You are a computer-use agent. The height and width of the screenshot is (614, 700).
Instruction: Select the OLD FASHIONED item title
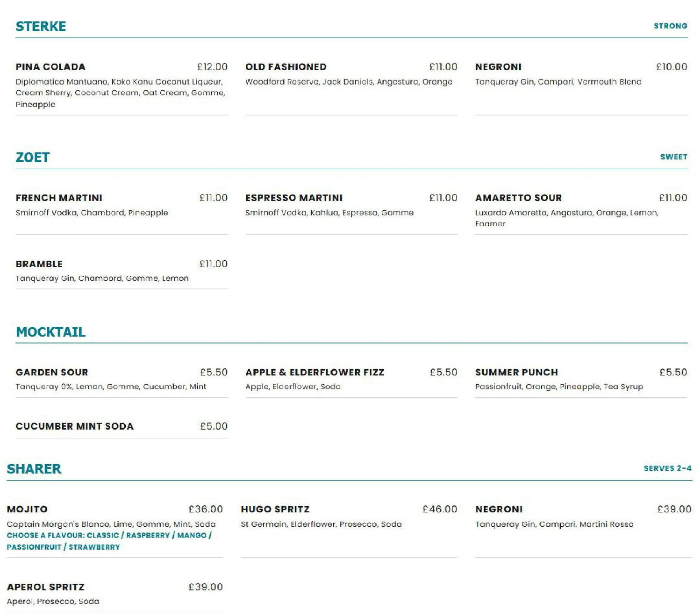click(286, 67)
